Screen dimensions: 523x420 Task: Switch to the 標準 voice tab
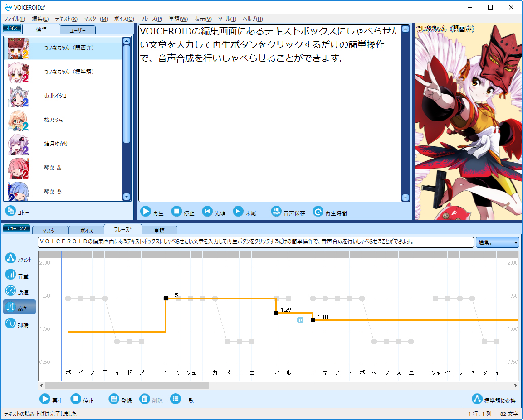coord(41,29)
